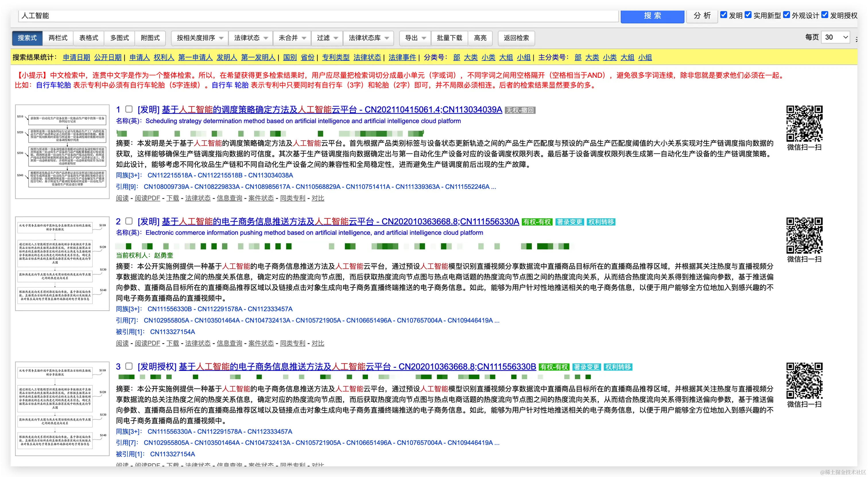Toggle the 外观设计 checkbox
Image resolution: width=868 pixels, height=477 pixels.
786,15
